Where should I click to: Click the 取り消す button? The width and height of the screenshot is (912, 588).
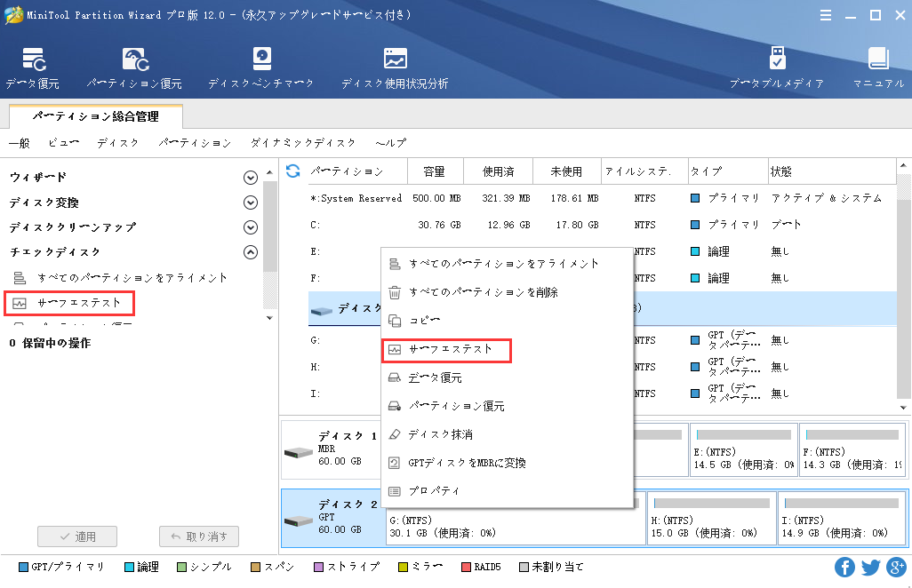coord(199,536)
